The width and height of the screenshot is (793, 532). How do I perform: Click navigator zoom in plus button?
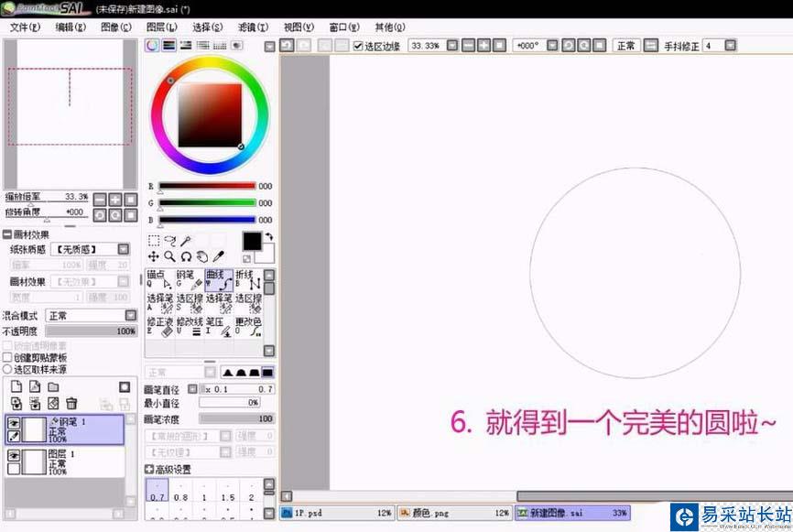[115, 200]
